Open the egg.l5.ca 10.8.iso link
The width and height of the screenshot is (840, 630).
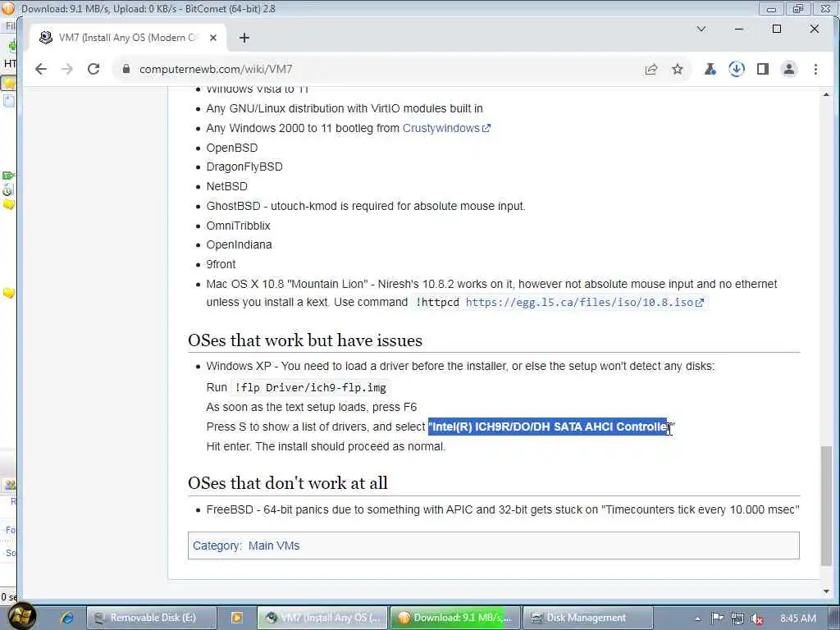584,302
